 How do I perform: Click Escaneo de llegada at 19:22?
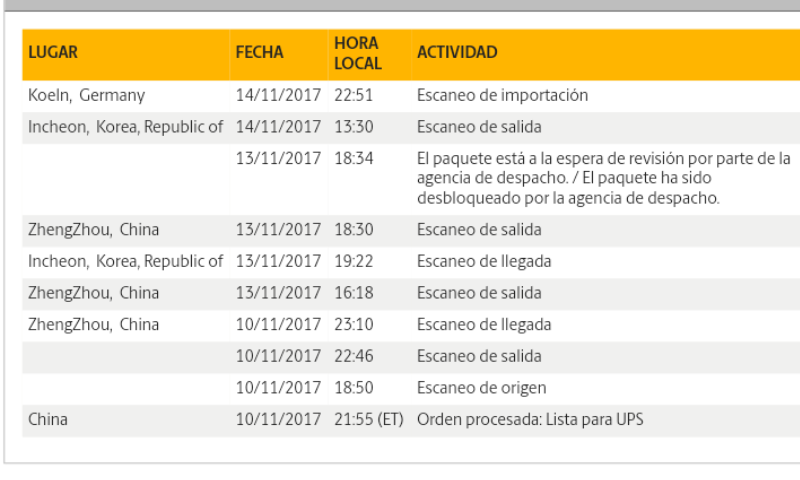click(x=484, y=262)
